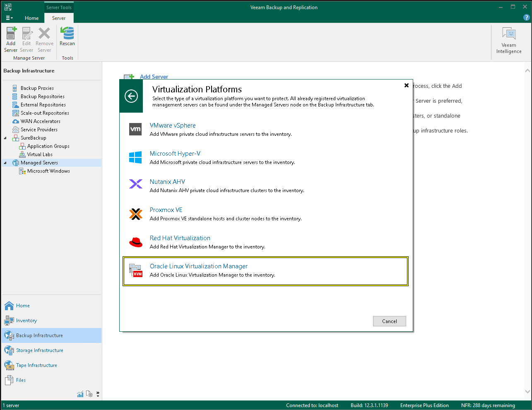Close the Virtualization Platforms dialog

tap(407, 85)
